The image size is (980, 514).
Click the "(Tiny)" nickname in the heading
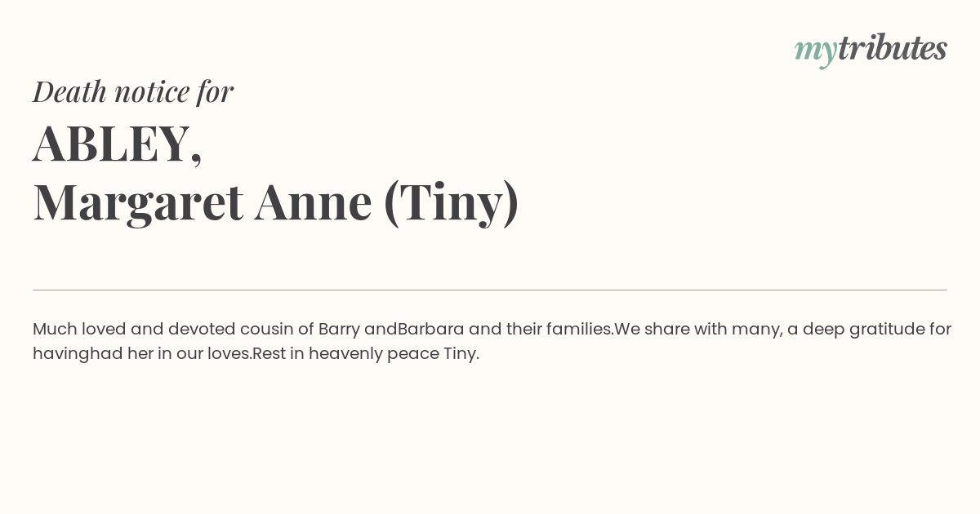pyautogui.click(x=451, y=204)
